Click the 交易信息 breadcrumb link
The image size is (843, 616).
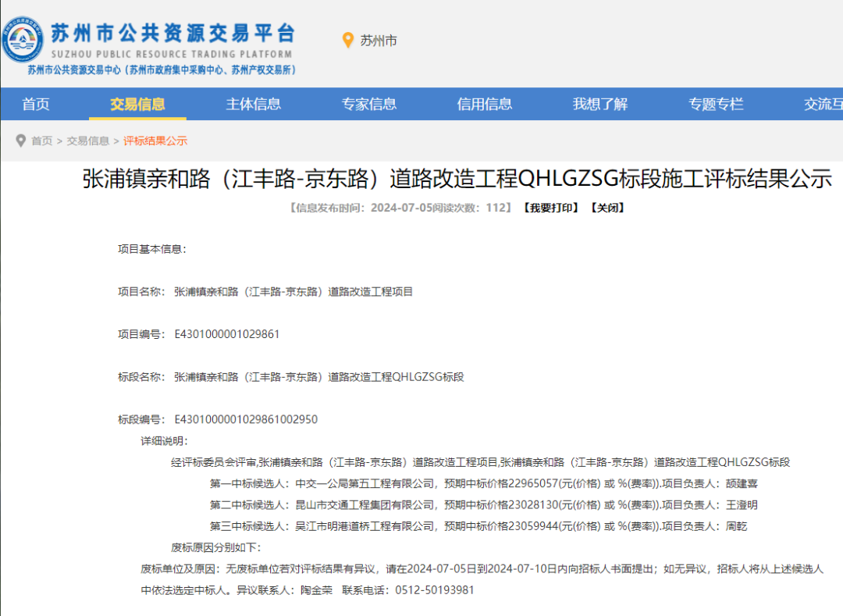point(88,141)
